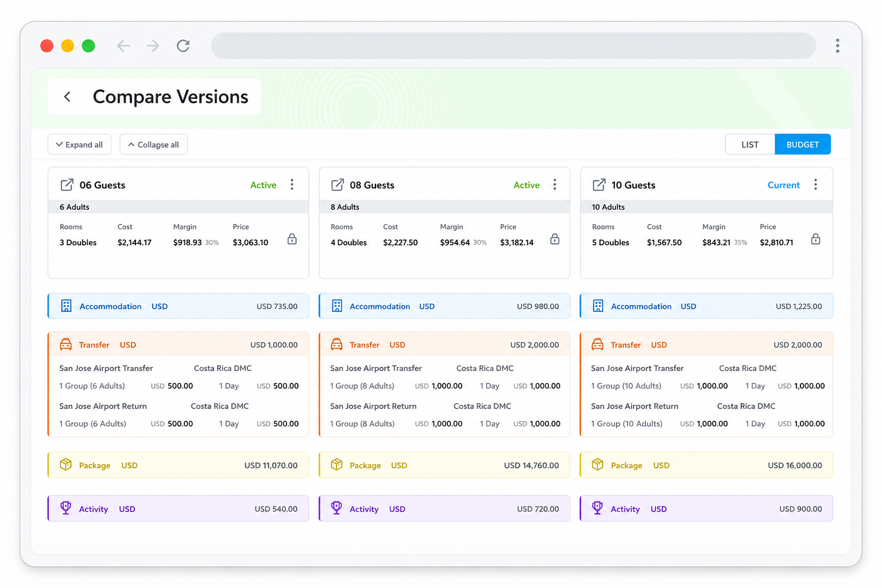882x588 pixels.
Task: Click the browser back arrow
Action: 123,46
